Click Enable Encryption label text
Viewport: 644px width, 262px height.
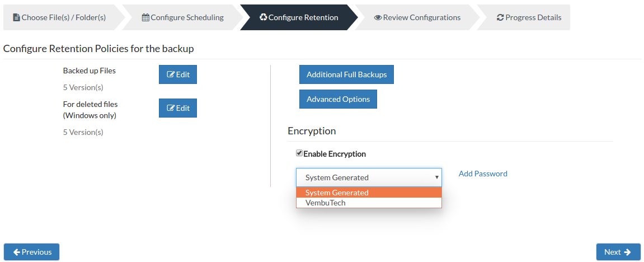(x=335, y=154)
